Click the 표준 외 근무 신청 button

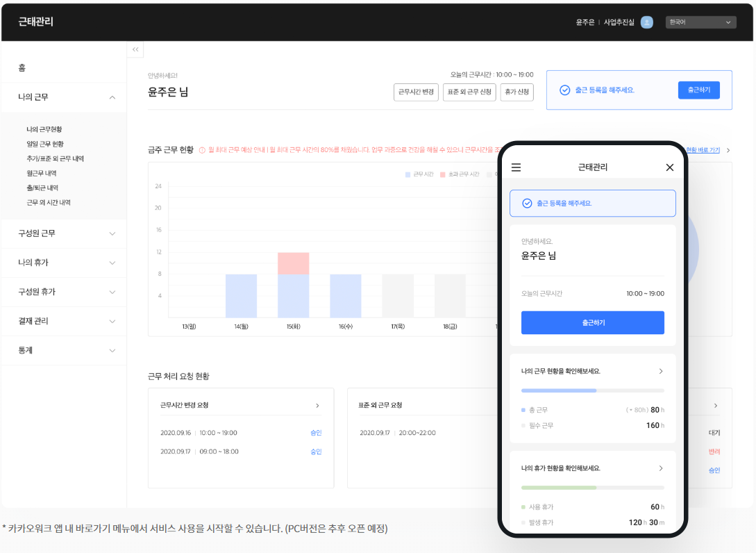(x=469, y=92)
